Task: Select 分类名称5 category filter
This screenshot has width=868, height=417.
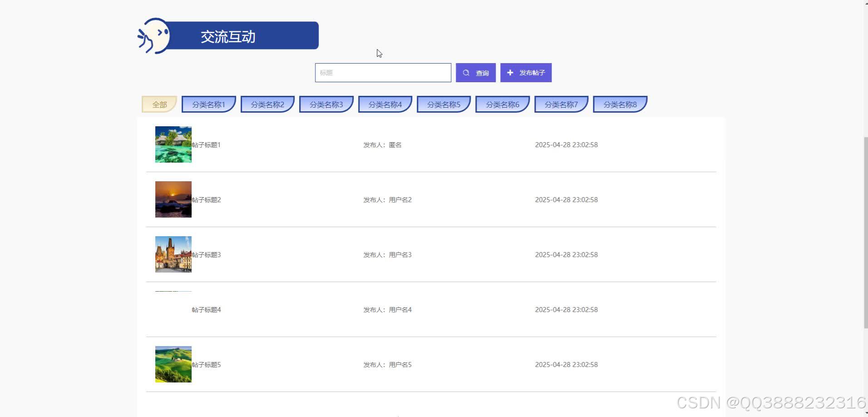Action: click(444, 104)
